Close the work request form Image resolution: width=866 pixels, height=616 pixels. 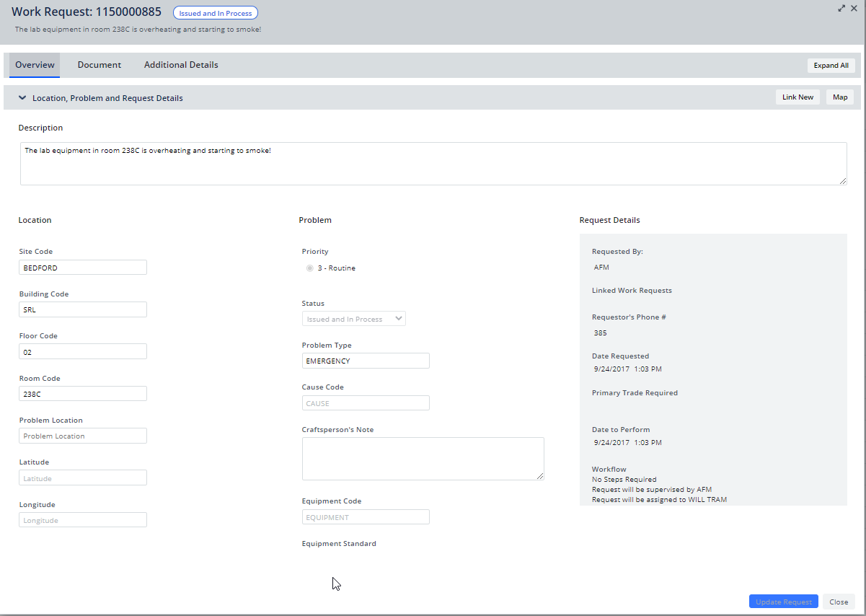point(839,601)
